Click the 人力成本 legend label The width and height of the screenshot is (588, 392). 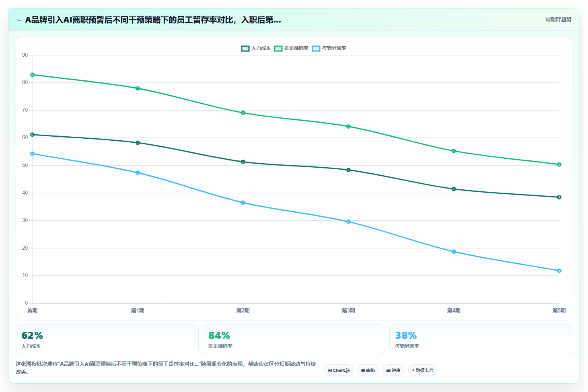(x=261, y=48)
